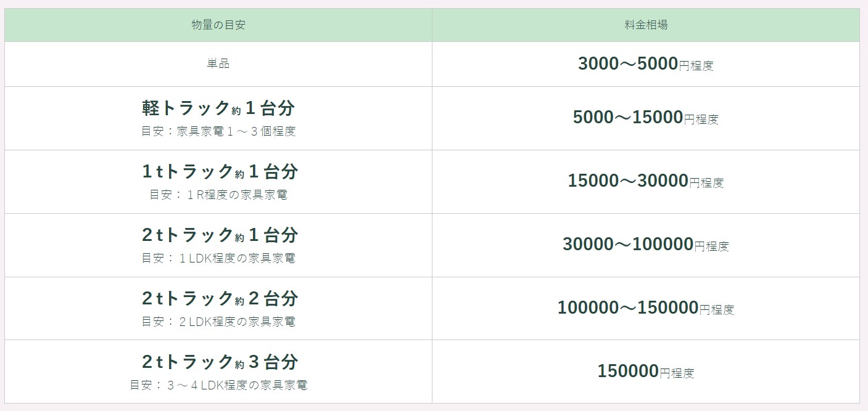Image resolution: width=868 pixels, height=411 pixels.
Task: Click the 1R程度の家具家電 note
Action: (218, 195)
